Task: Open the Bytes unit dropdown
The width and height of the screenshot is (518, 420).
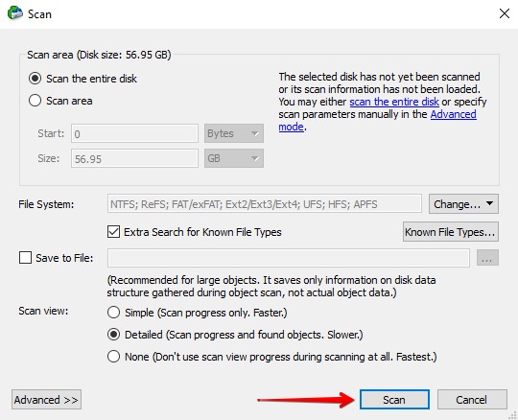Action: pos(234,133)
